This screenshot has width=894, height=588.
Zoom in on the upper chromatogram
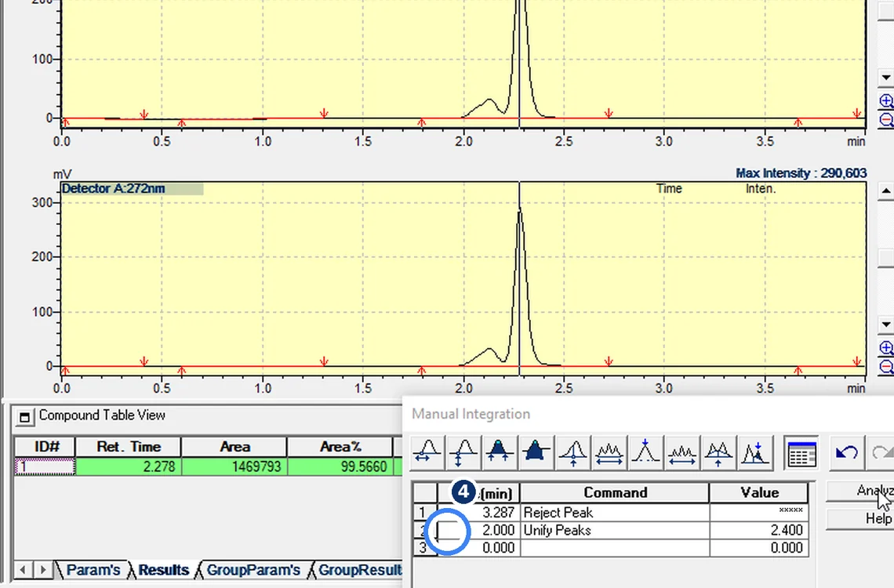pos(887,101)
